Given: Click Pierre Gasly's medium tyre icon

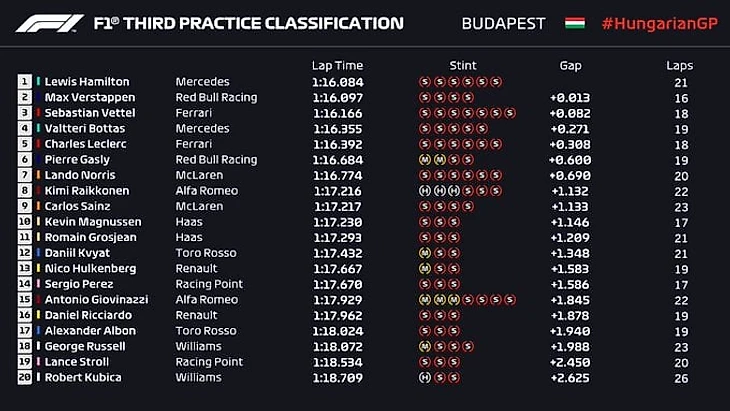Looking at the screenshot, I should coord(425,160).
